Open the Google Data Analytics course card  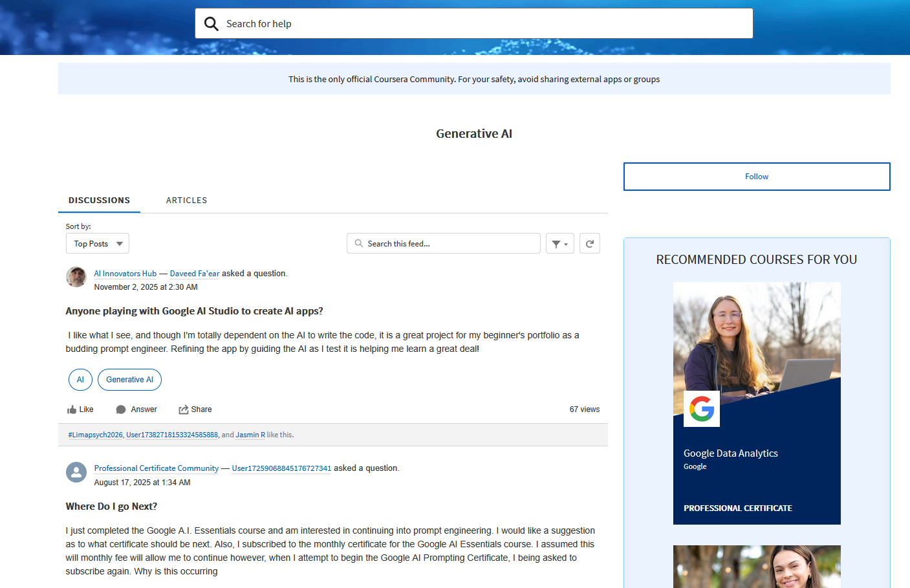coord(757,403)
